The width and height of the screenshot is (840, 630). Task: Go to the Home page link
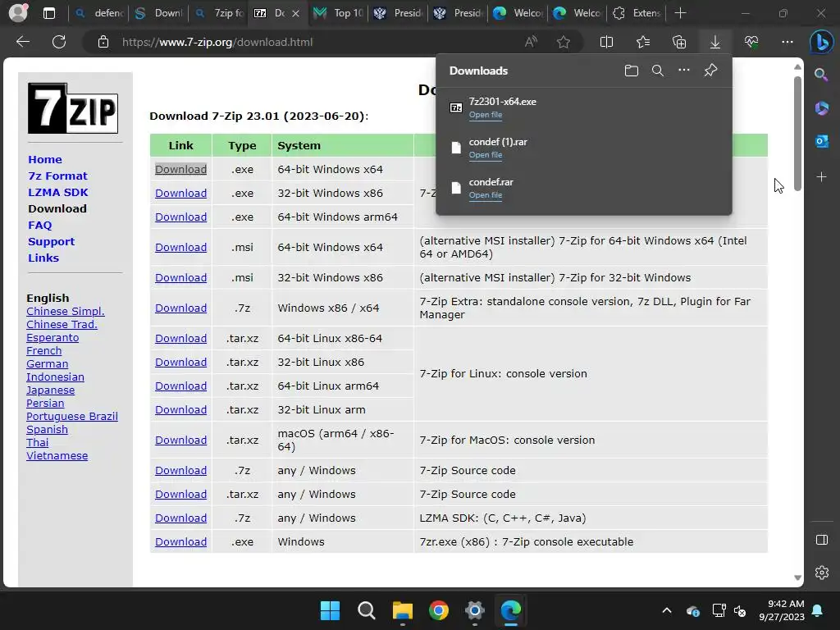coord(45,160)
